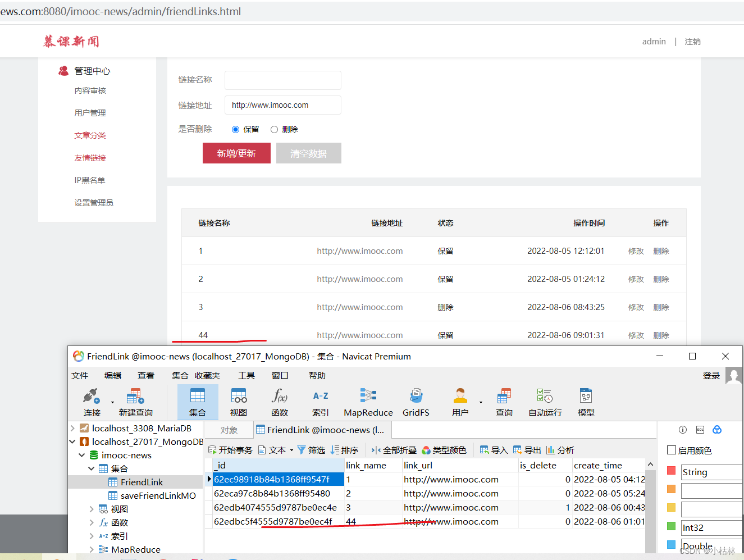
Task: Open the 文本 dropdown arrow
Action: coord(291,450)
